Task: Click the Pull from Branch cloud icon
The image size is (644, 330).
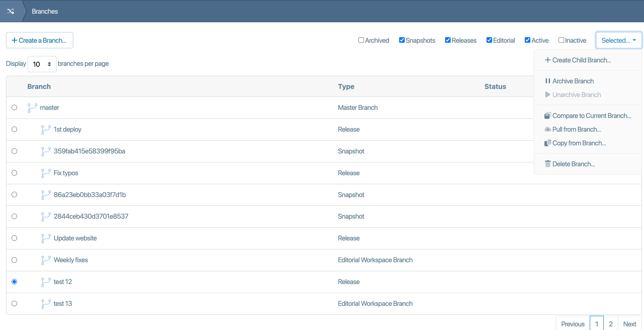Action: 547,129
